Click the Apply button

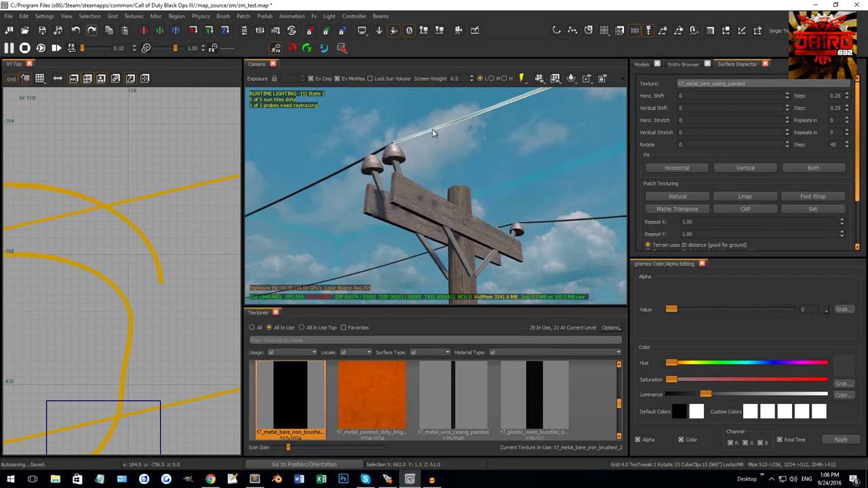pyautogui.click(x=840, y=439)
